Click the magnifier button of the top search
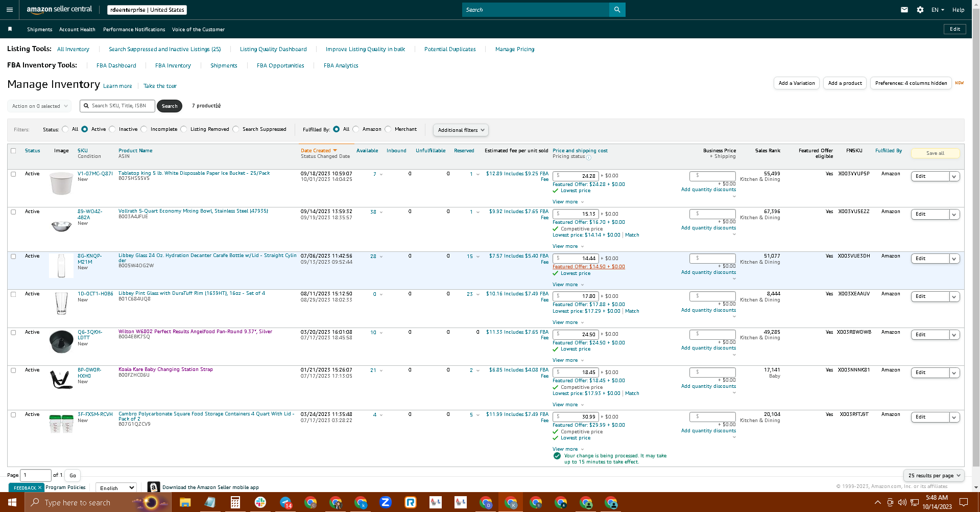Viewport: 980px width, 512px height. pyautogui.click(x=617, y=10)
